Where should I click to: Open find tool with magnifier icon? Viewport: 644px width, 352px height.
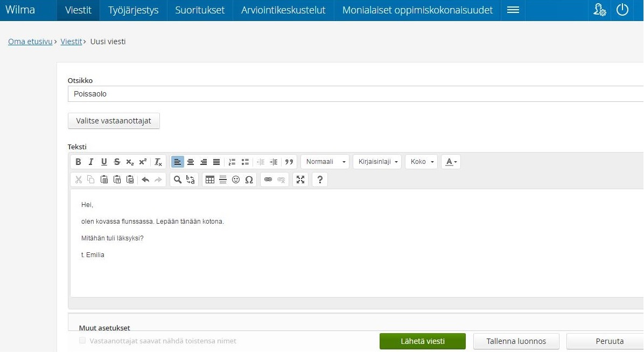(x=177, y=180)
